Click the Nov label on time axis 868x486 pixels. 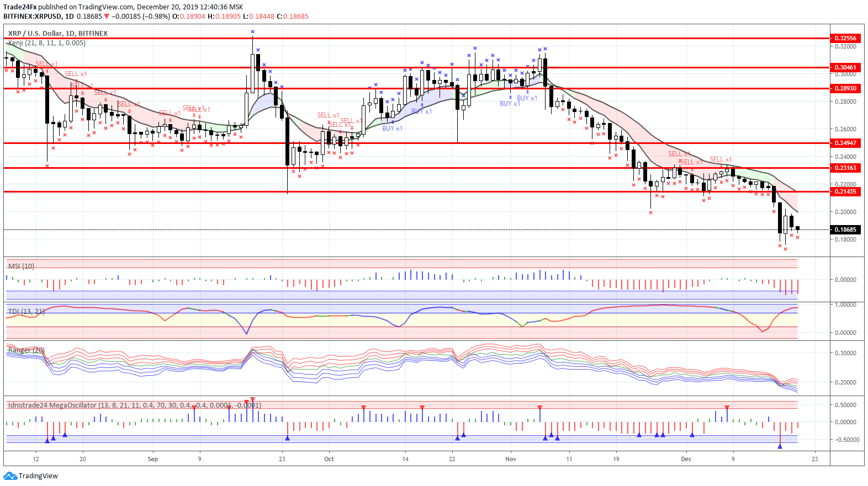(511, 459)
